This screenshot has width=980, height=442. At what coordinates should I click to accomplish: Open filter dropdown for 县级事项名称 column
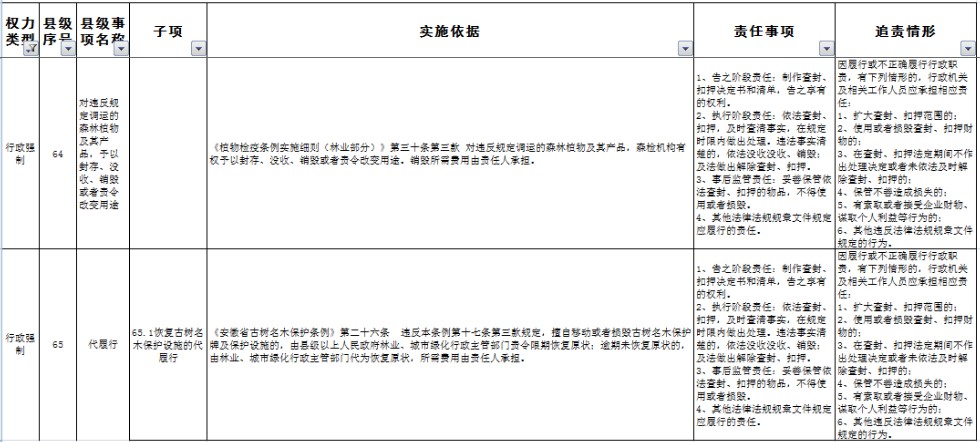[x=121, y=49]
